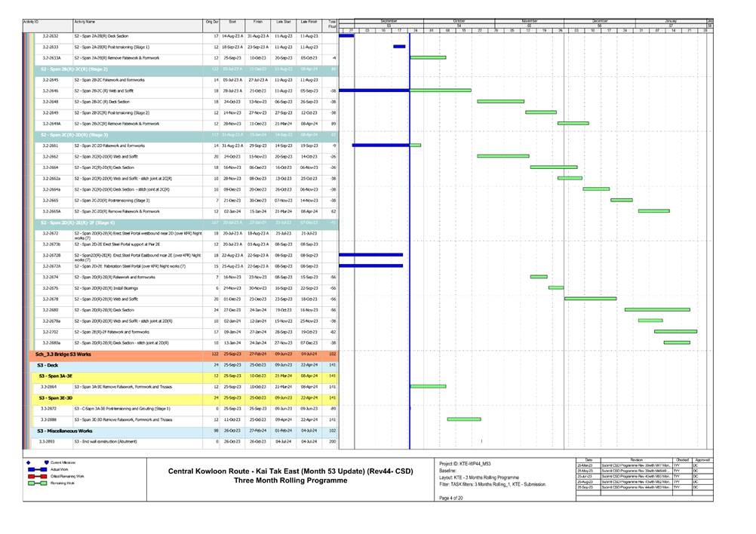Select activity 3.2-2633A Remove Falsework & Formwork
Image resolution: width=756 pixels, height=534 pixels.
[x=116, y=57]
